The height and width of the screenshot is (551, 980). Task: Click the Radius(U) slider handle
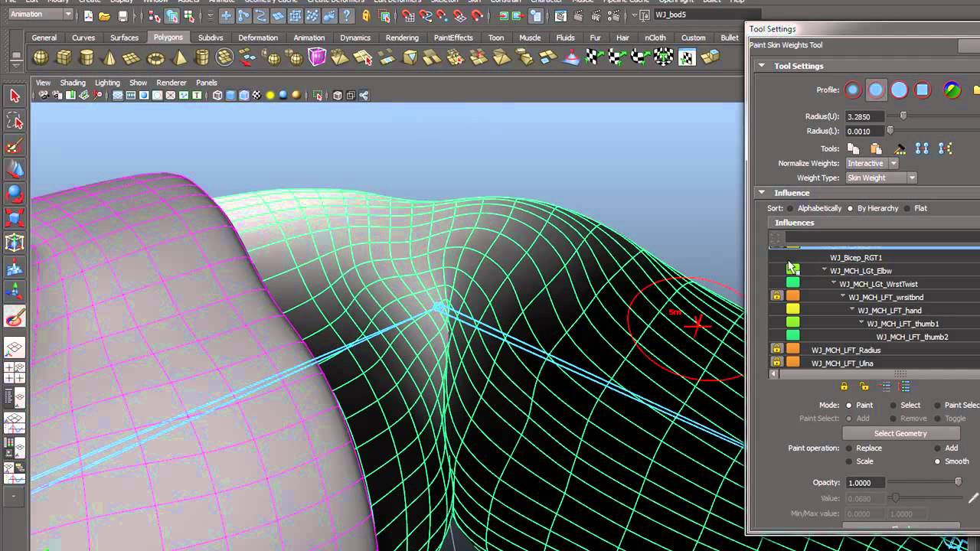pos(903,116)
